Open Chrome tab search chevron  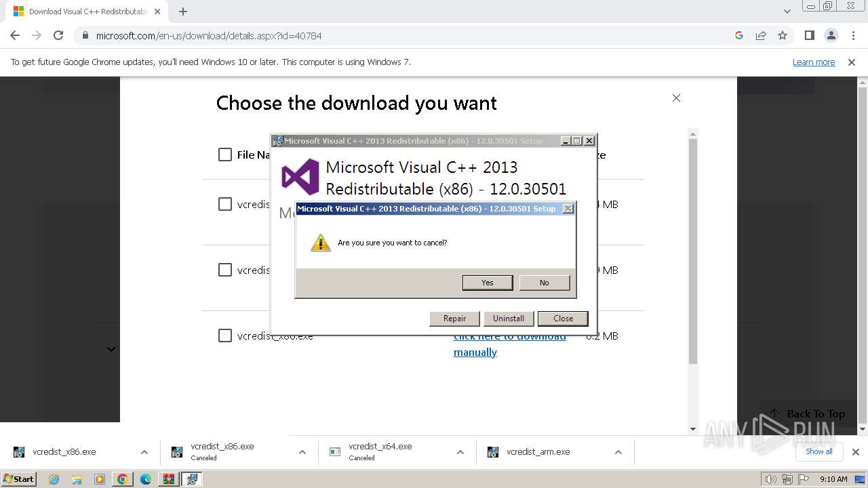click(787, 12)
